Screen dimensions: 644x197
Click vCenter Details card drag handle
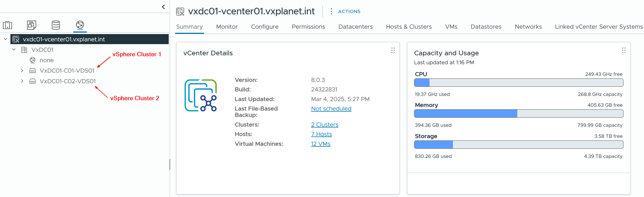coord(393,51)
